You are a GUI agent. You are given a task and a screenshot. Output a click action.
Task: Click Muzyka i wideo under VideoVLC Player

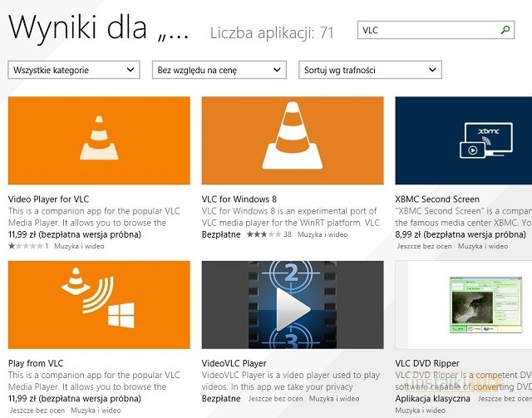pos(334,399)
